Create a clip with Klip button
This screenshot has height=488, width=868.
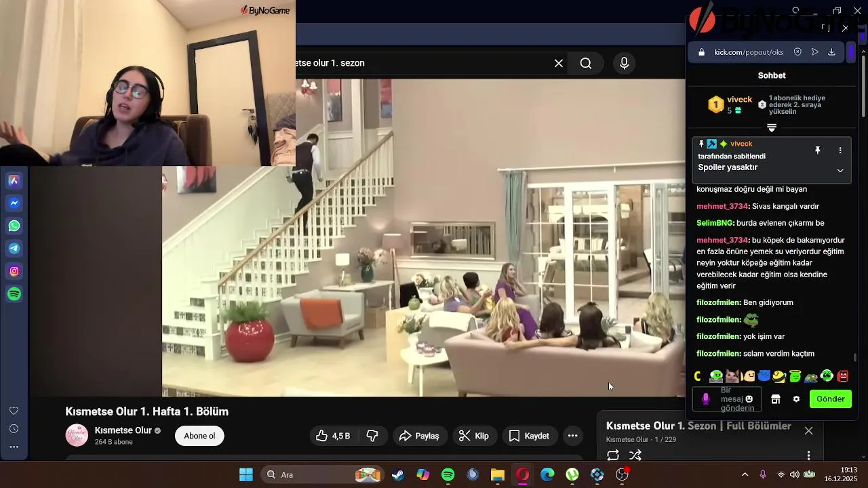point(473,436)
